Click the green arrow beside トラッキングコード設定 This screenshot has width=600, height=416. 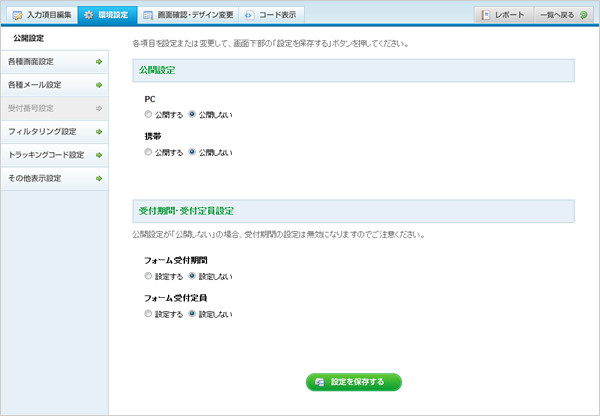(99, 155)
